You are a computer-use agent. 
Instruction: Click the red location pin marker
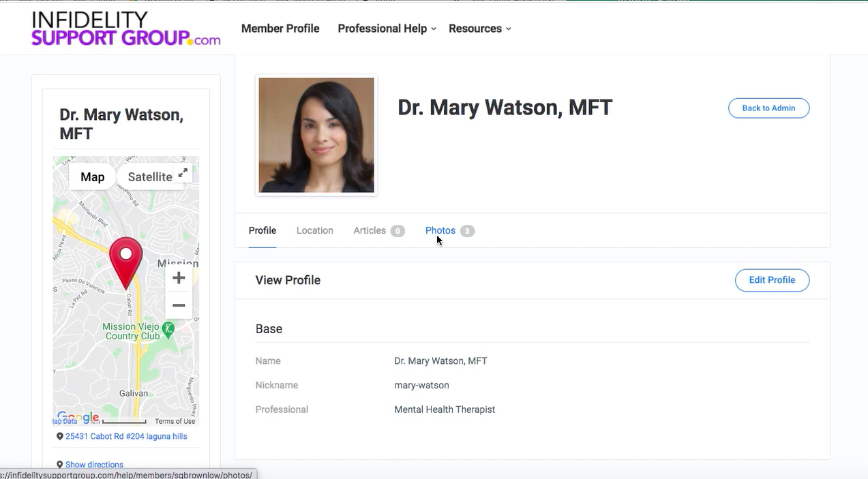[126, 263]
